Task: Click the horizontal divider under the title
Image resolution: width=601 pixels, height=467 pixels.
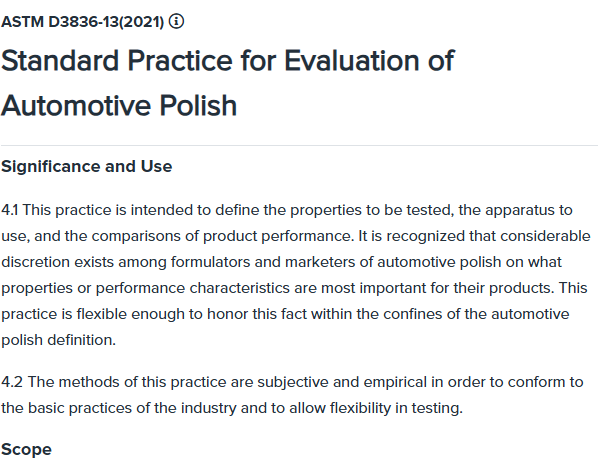Action: click(x=299, y=145)
